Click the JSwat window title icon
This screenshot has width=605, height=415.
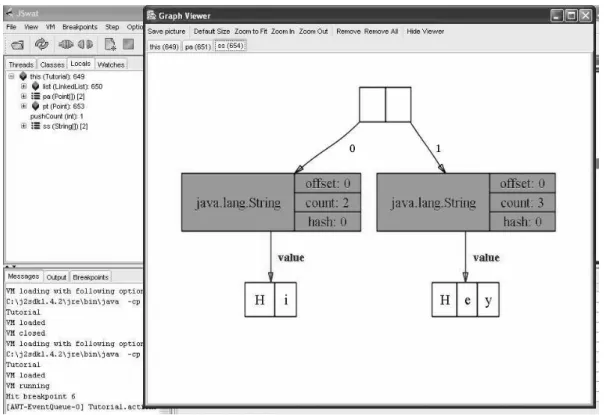tap(9, 13)
